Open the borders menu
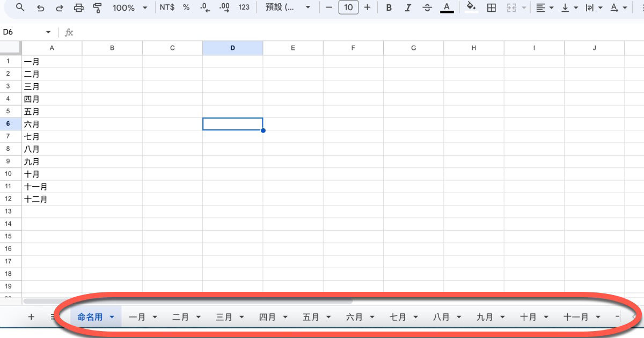Viewport: 644px width, 338px height. click(x=491, y=8)
